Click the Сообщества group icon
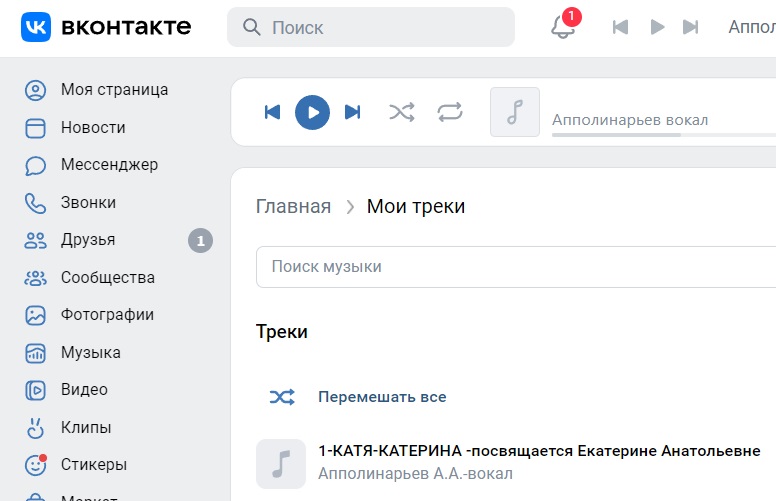Viewport: 776px width, 501px height. tap(36, 278)
